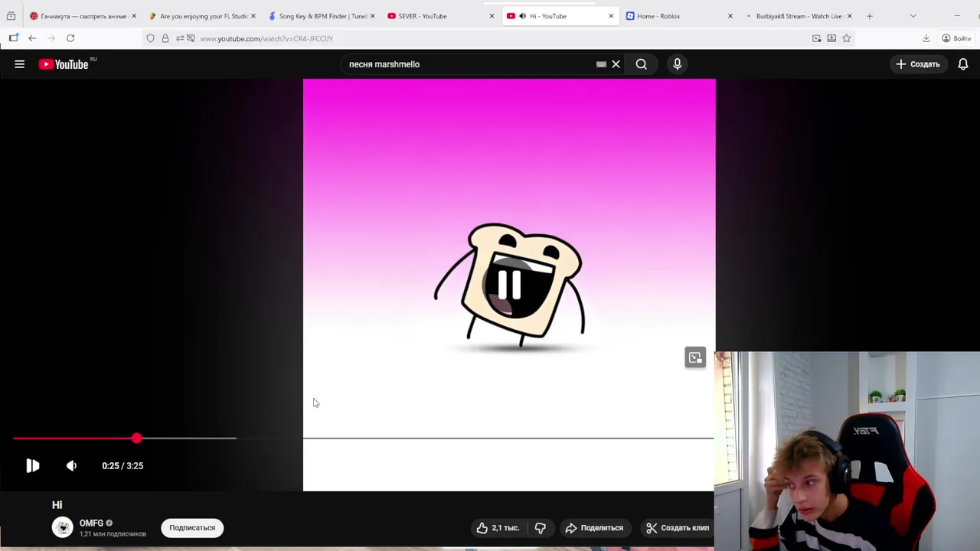Clear the search query with the X
Viewport: 980px width, 551px height.
pyautogui.click(x=616, y=64)
